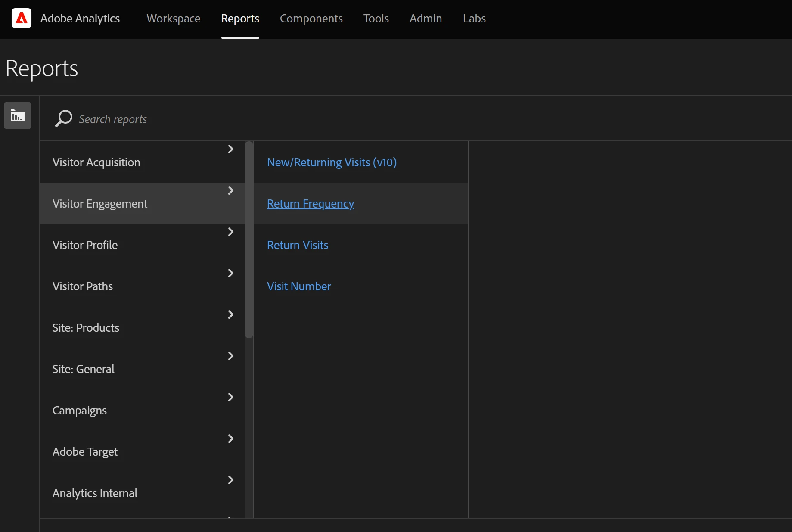Expand Visitor Profile chevron
Screen dimensions: 792x532
click(x=231, y=232)
